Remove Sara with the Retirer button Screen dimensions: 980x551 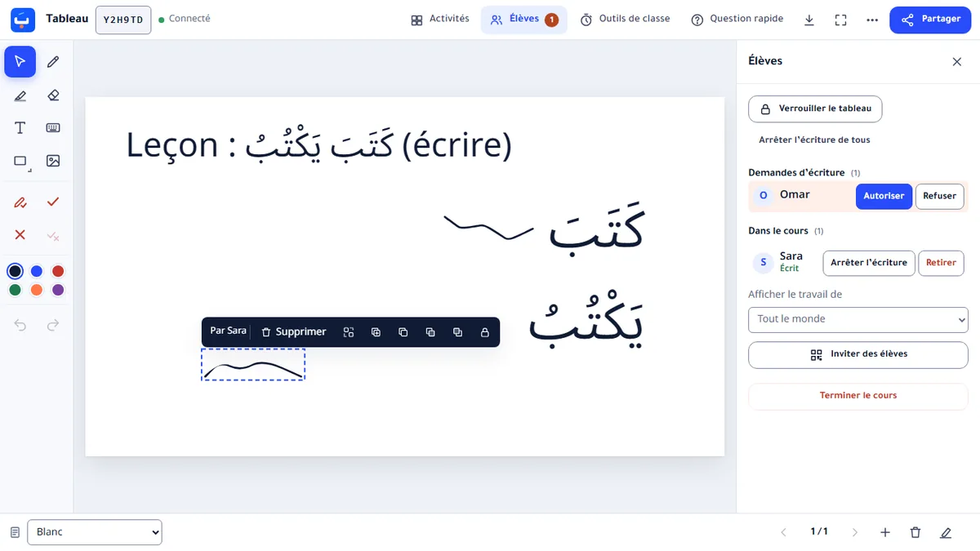(942, 263)
